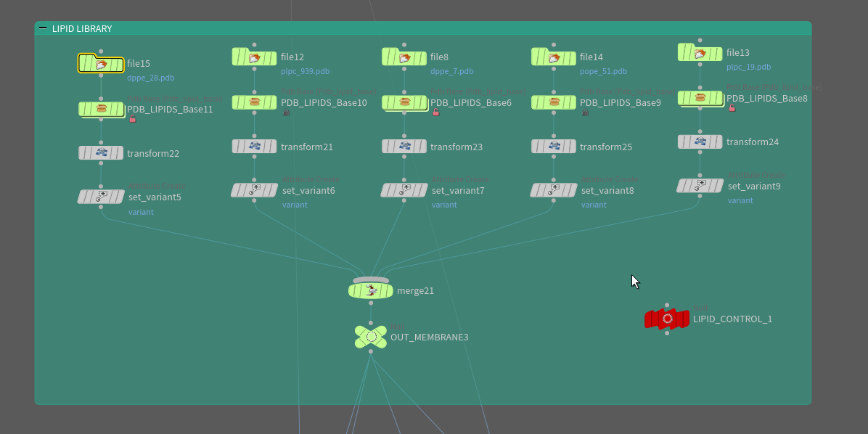Click the pope_51.pdb file label
The width and height of the screenshot is (868, 434).
click(x=603, y=71)
